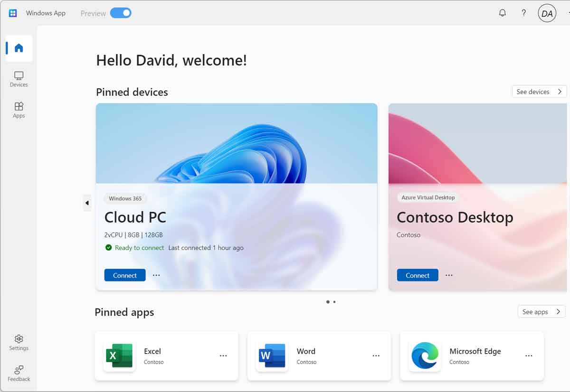Viewport: 570px width, 392px height.
Task: Connect to the Cloud PC
Action: click(x=124, y=275)
